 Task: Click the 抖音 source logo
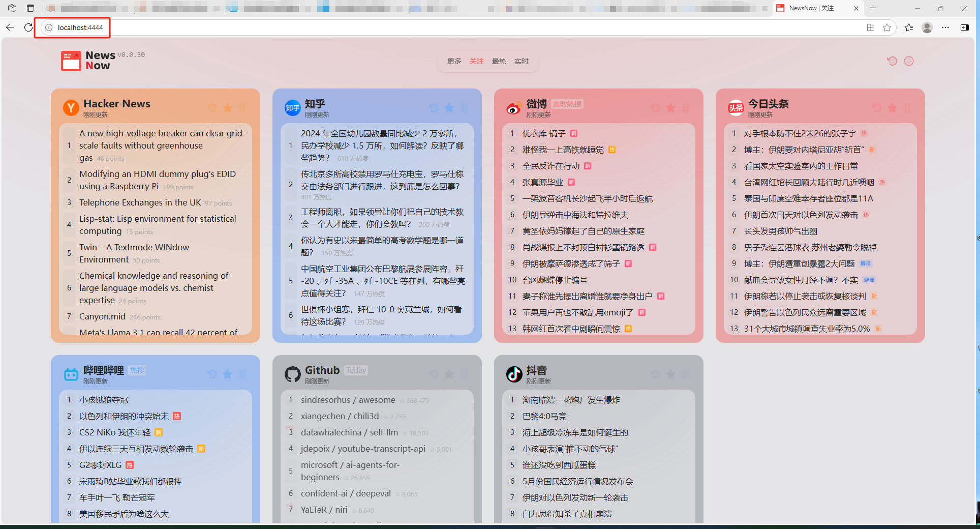pos(514,375)
